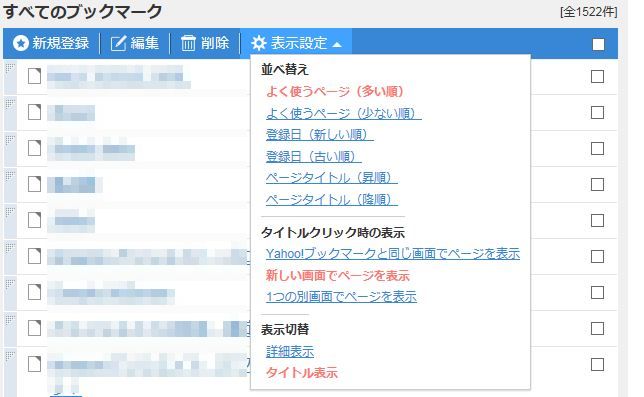Select 1つの別画面でページを表示
The image size is (644, 397).
pyautogui.click(x=341, y=297)
